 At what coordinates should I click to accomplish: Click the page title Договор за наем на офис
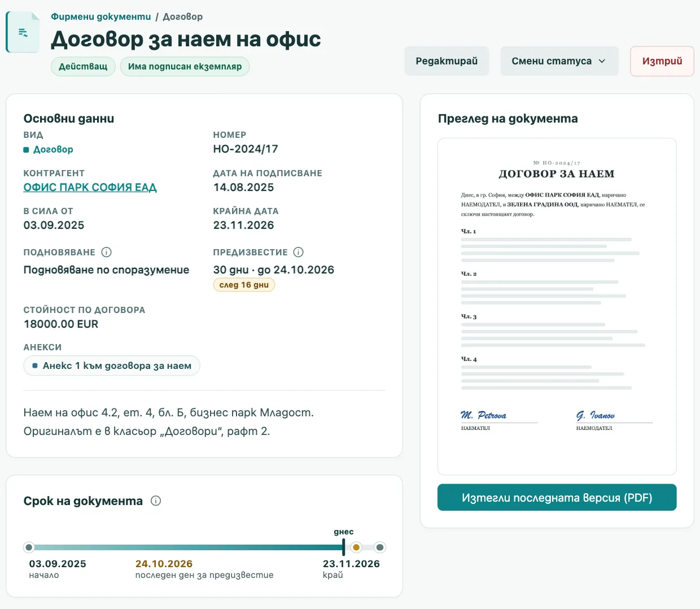click(x=186, y=39)
